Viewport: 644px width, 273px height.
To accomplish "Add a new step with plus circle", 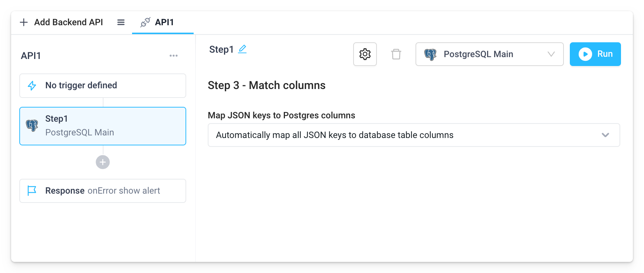I will [103, 162].
